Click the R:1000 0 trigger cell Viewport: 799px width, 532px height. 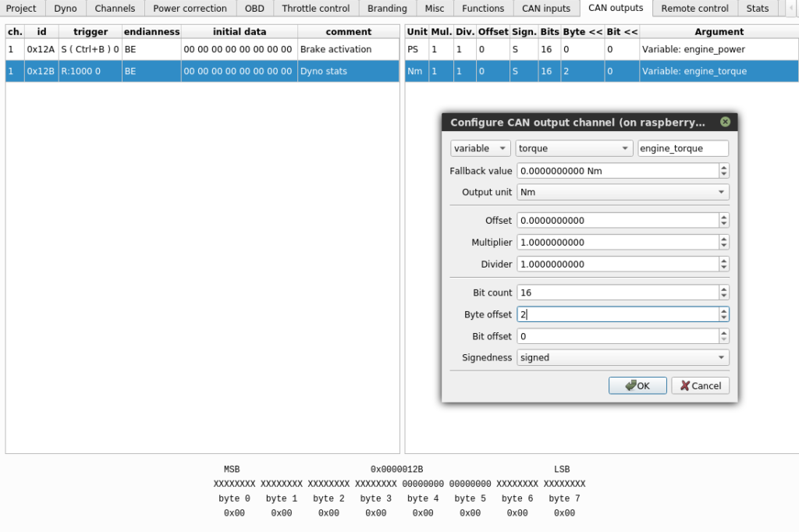tap(91, 71)
